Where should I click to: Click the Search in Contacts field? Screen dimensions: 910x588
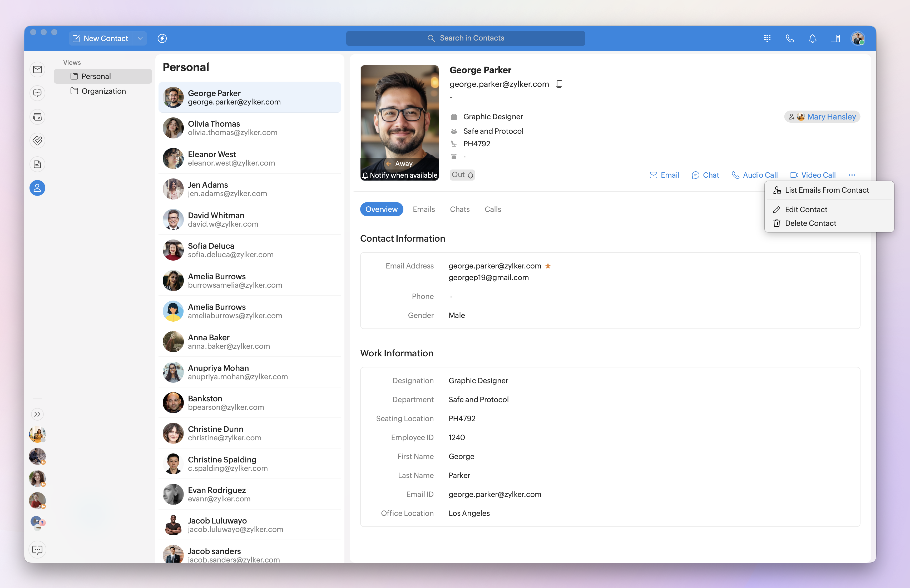[466, 38]
